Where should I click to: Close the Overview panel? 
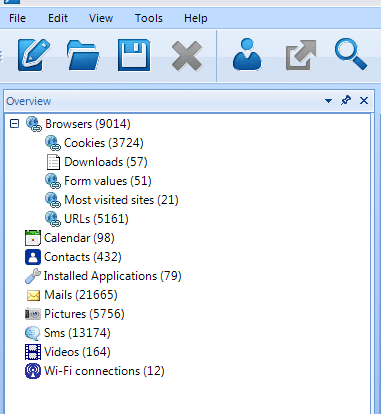(x=364, y=100)
